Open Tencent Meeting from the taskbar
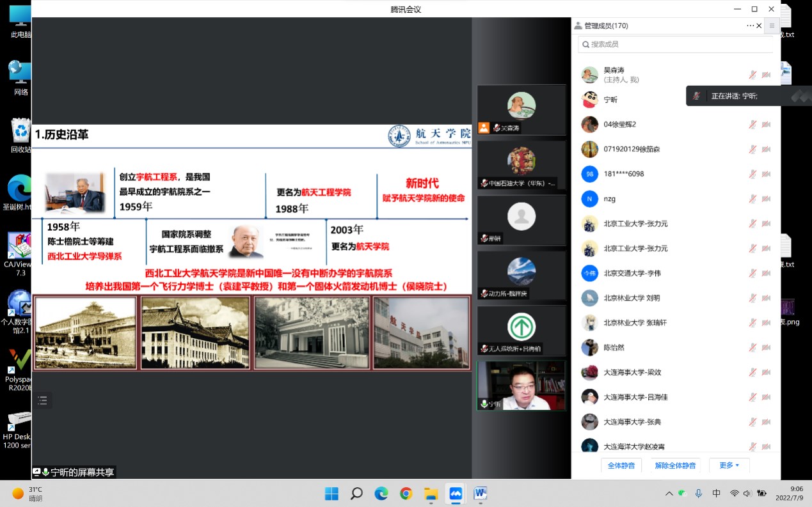Viewport: 812px width, 507px height. coord(456,494)
